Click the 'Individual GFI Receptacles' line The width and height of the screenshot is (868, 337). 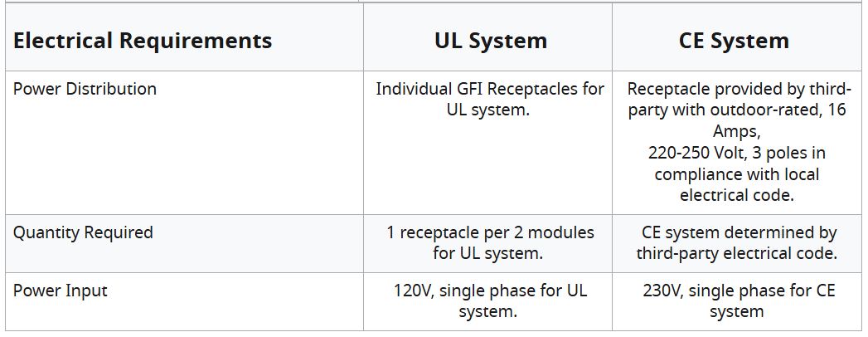(490, 89)
